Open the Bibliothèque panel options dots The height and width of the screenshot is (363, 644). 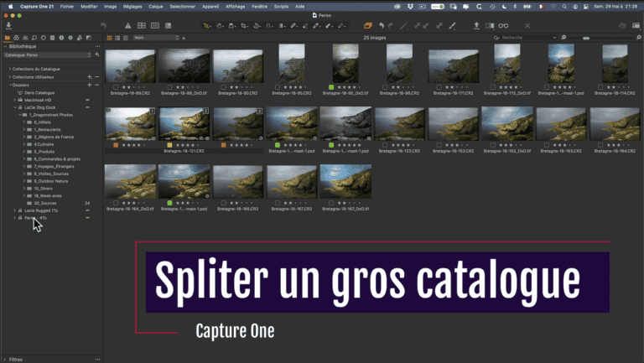point(97,46)
